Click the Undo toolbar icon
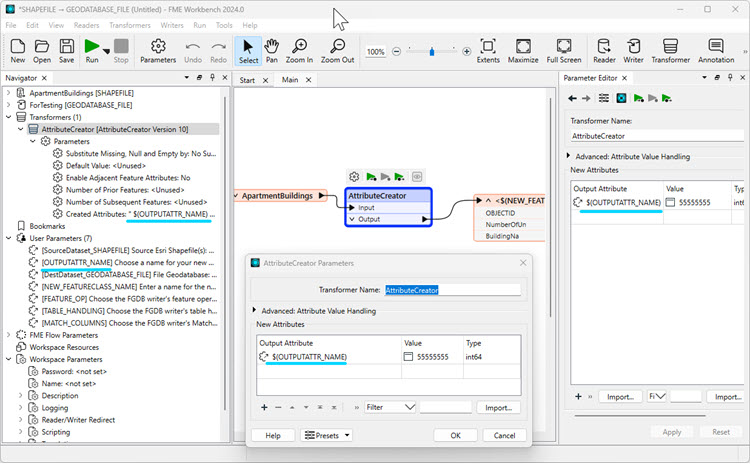Viewport: 750px width, 464px height. point(193,51)
